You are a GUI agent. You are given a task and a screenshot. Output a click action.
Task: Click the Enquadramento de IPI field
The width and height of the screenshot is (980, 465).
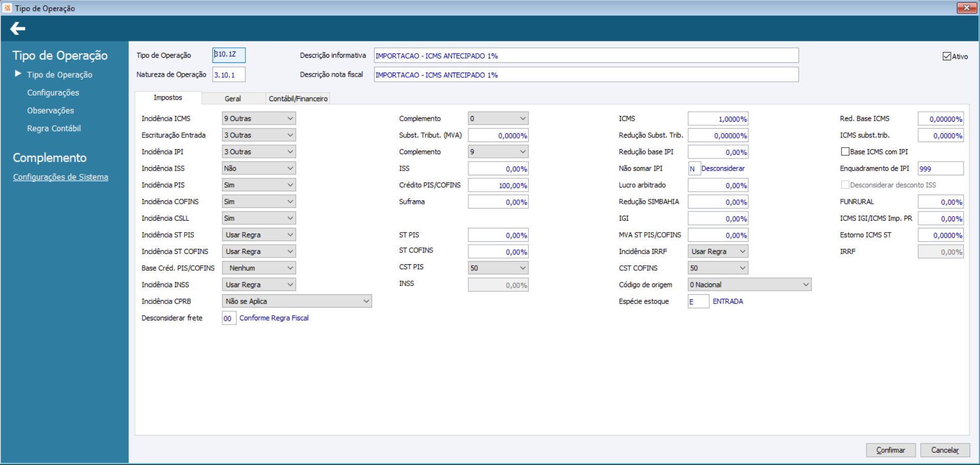point(940,169)
